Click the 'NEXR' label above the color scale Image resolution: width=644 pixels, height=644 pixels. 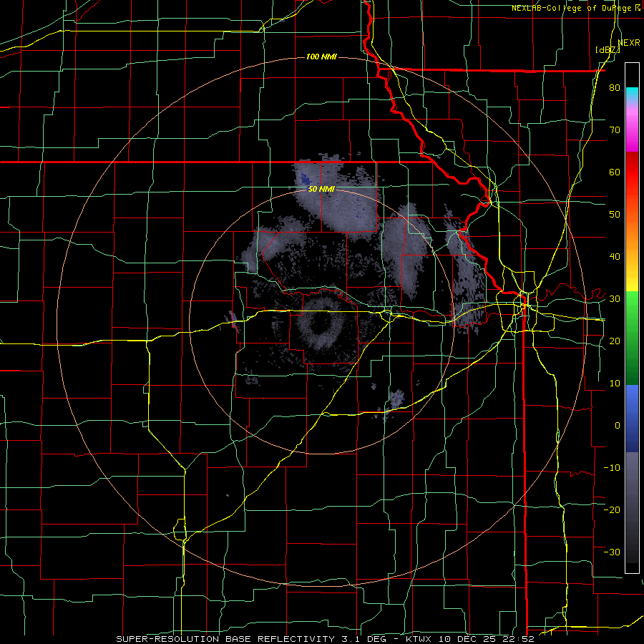[x=629, y=42]
